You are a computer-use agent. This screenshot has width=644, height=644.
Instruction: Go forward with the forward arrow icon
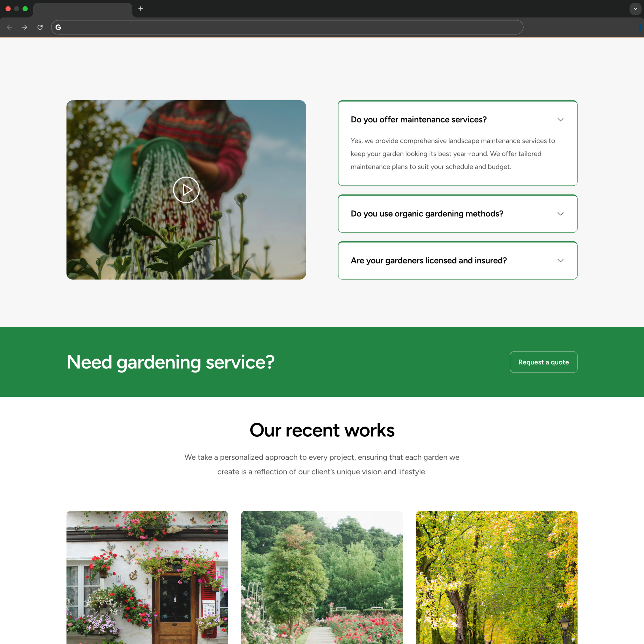tap(25, 27)
